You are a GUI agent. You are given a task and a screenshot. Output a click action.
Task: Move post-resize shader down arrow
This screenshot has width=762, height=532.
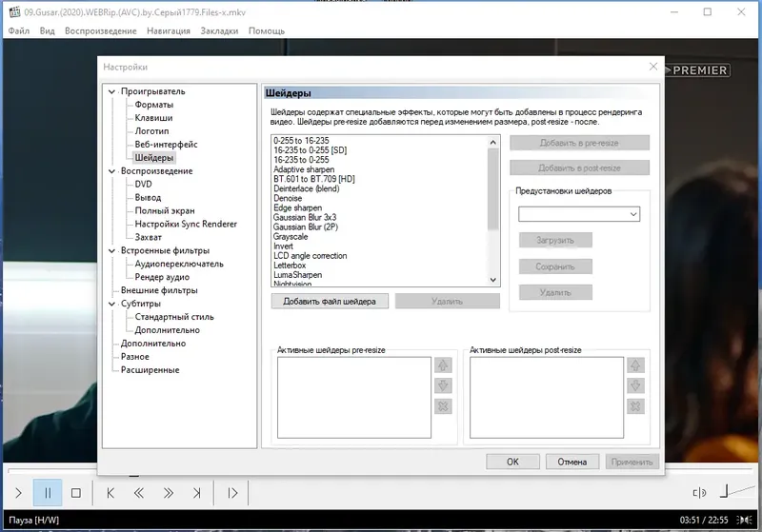pyautogui.click(x=635, y=385)
